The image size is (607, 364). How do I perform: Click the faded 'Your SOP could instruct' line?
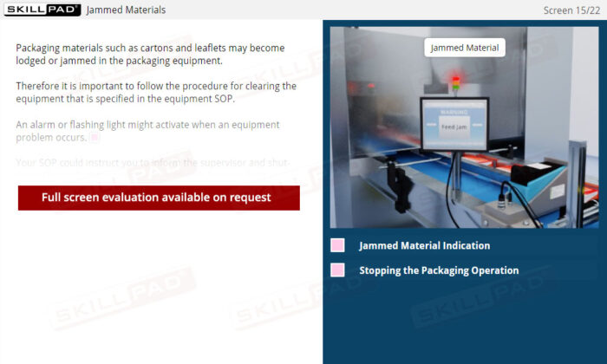pyautogui.click(x=153, y=162)
